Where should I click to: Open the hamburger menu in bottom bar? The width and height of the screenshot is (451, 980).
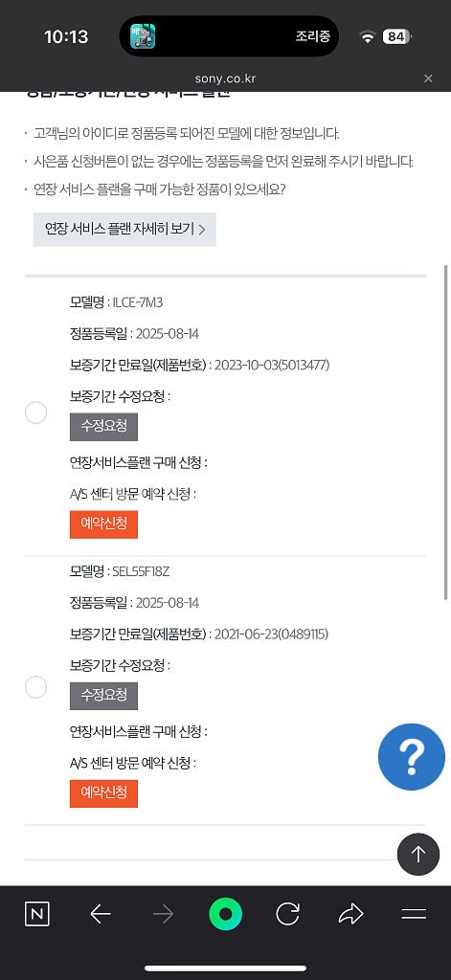[414, 914]
